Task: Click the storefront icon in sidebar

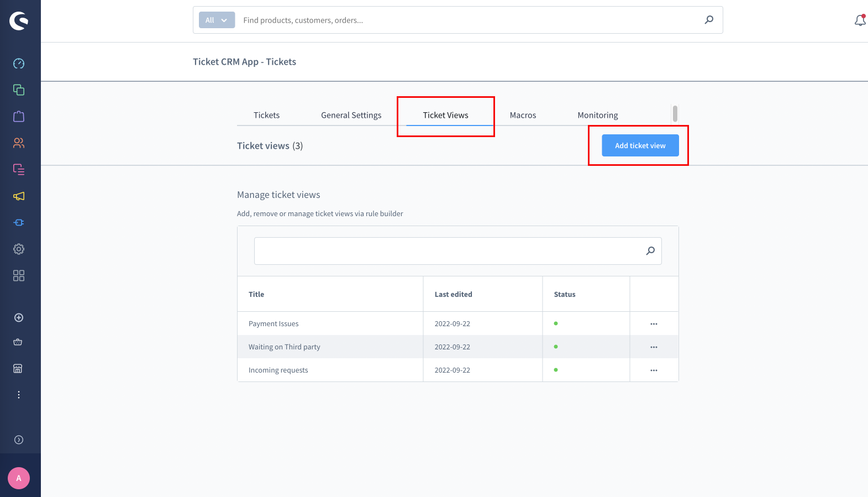Action: coord(19,369)
